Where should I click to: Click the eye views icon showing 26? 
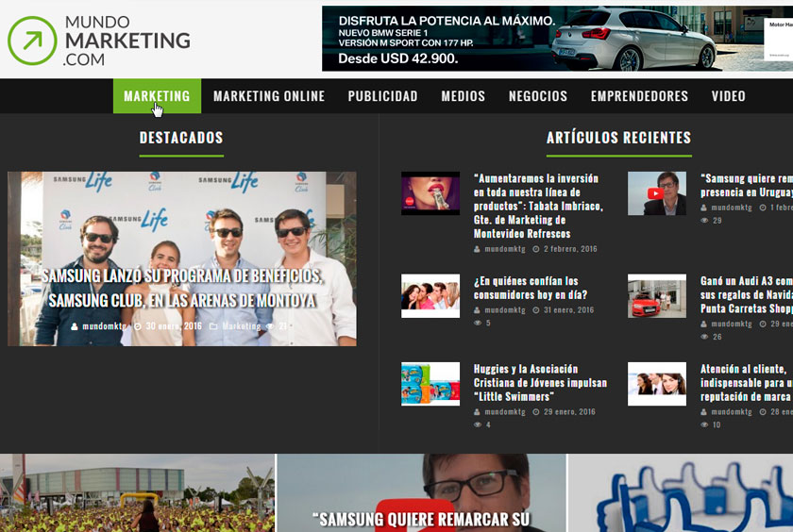point(704,337)
